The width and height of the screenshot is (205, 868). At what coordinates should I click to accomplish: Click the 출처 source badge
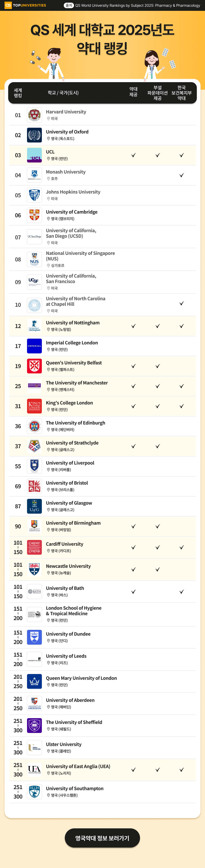pyautogui.click(x=69, y=5)
